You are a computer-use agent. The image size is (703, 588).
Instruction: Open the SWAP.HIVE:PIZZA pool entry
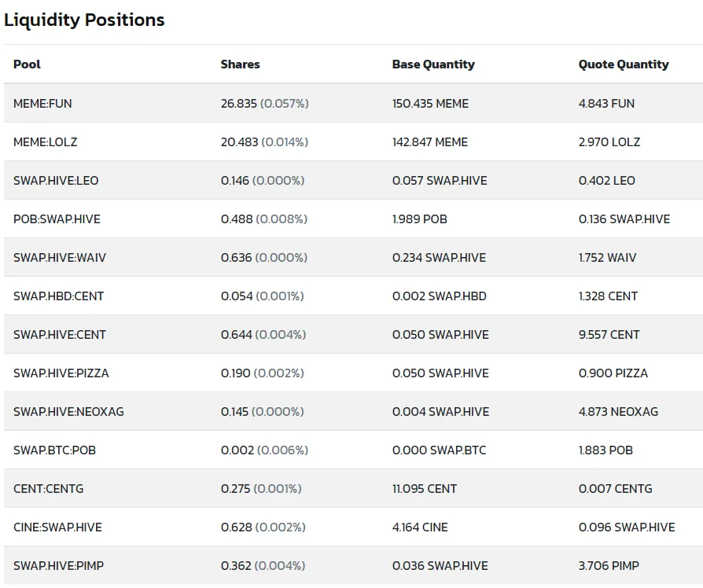coord(61,373)
